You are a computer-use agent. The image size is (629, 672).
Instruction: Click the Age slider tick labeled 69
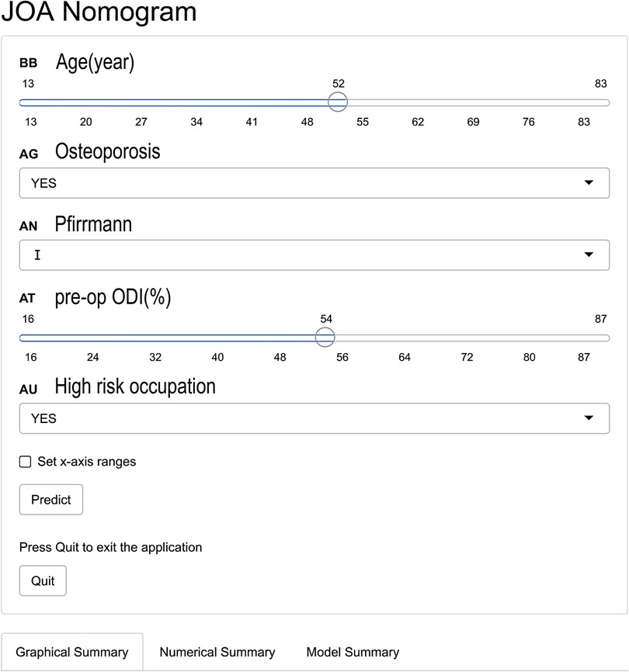pyautogui.click(x=473, y=122)
